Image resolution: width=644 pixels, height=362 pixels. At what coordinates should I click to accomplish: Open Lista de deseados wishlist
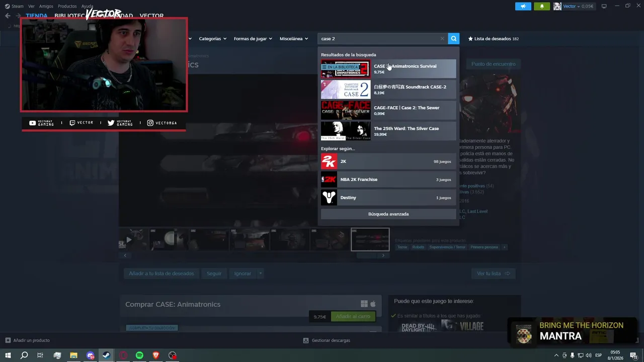click(x=494, y=39)
